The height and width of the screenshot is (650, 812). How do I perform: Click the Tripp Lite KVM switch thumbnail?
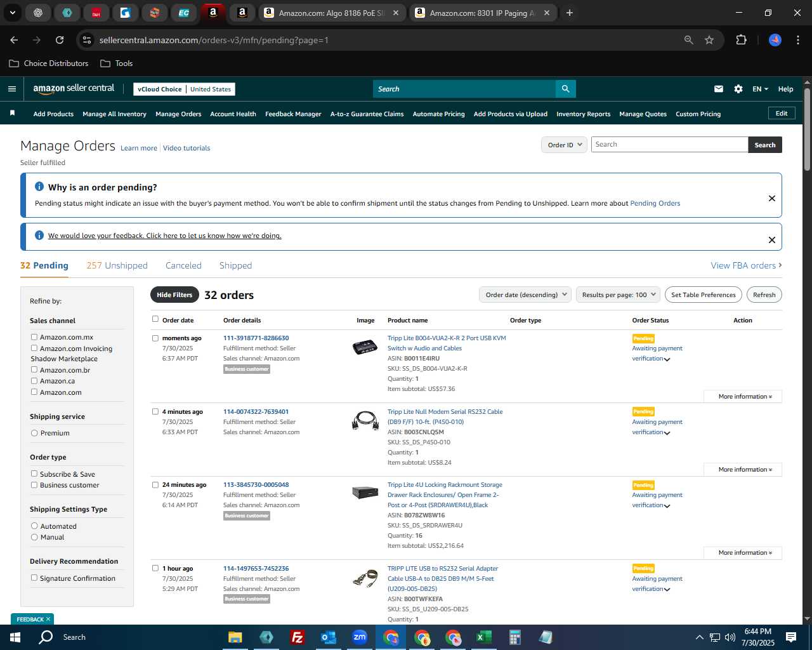point(365,347)
